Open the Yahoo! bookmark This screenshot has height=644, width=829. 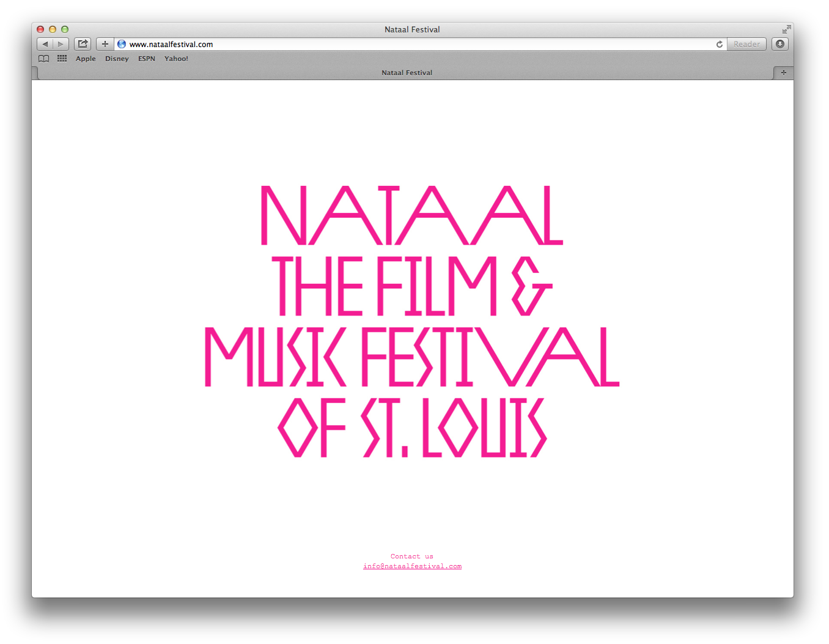point(176,59)
